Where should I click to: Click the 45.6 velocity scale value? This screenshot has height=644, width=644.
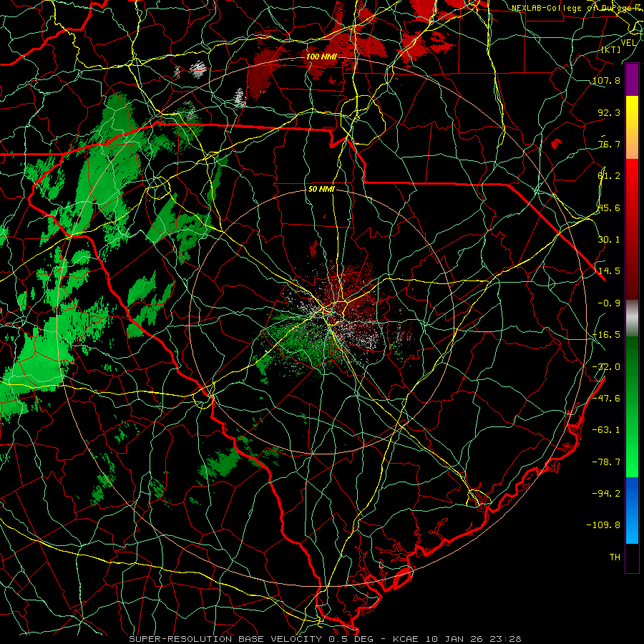coord(609,208)
